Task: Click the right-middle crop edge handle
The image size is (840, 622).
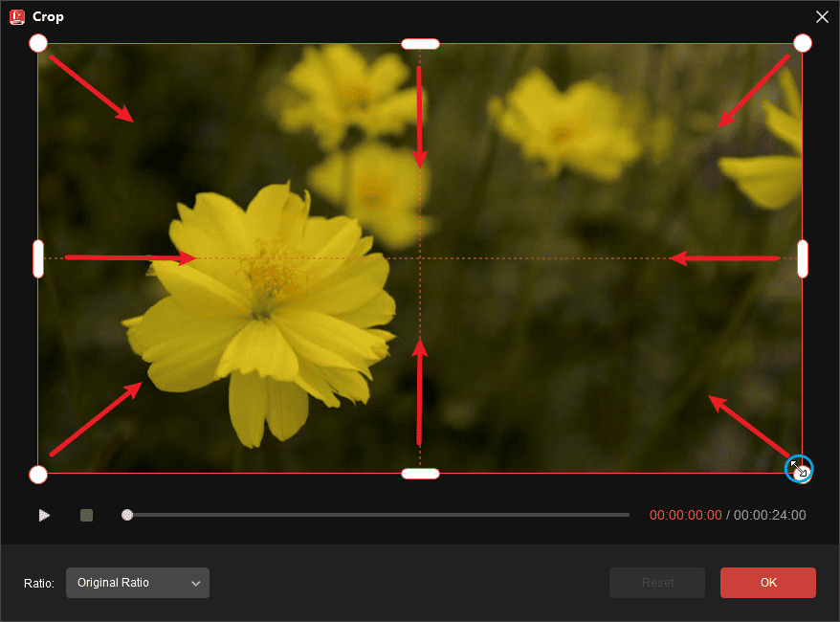Action: (x=803, y=258)
